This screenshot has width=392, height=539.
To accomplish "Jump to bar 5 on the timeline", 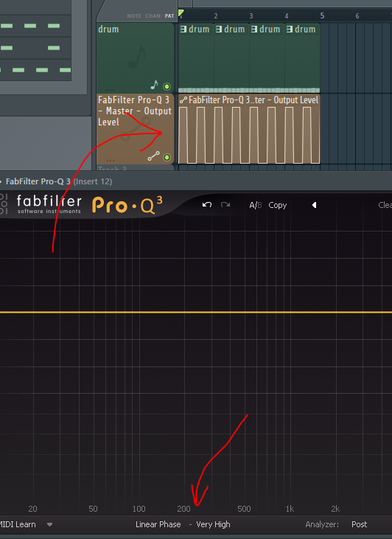I will point(322,15).
